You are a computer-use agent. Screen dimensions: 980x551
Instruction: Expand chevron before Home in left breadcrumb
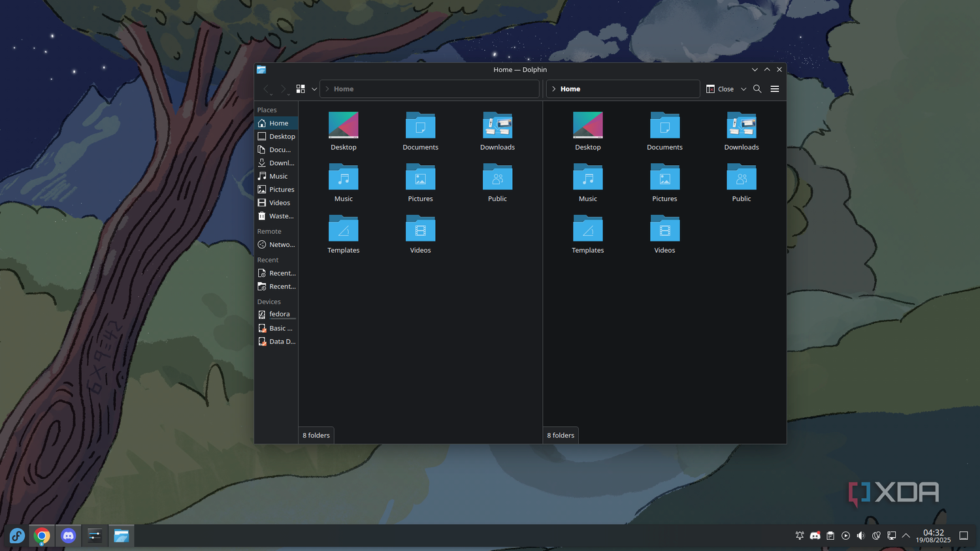pos(327,89)
